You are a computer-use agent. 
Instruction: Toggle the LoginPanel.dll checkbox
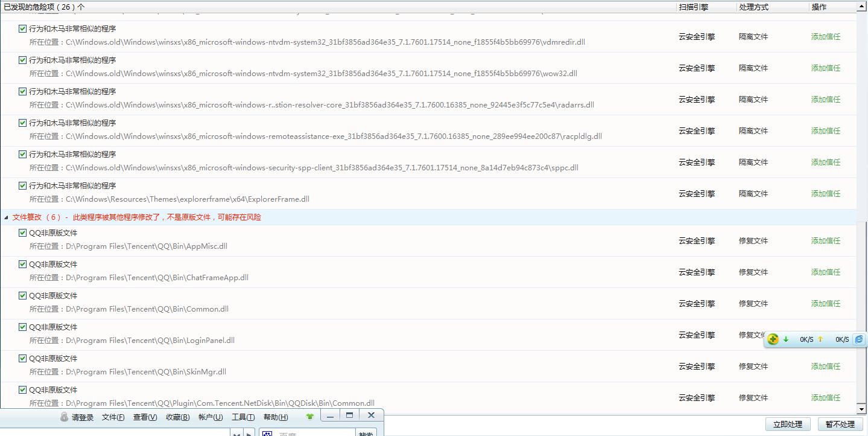(x=23, y=327)
